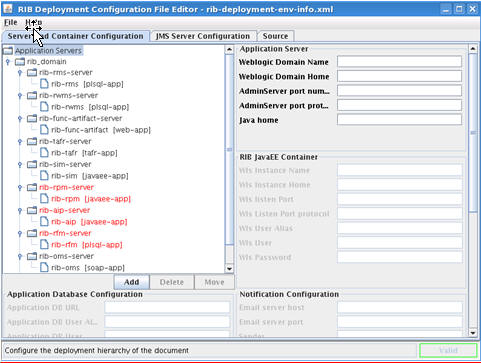This screenshot has width=481, height=363.
Task: Click the rib-rwms-server folder icon
Action: click(x=32, y=96)
